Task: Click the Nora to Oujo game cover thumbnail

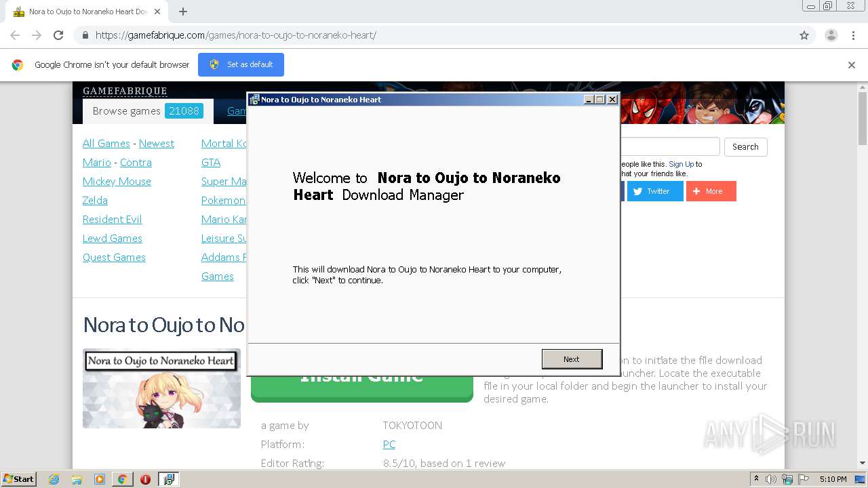Action: coord(161,388)
